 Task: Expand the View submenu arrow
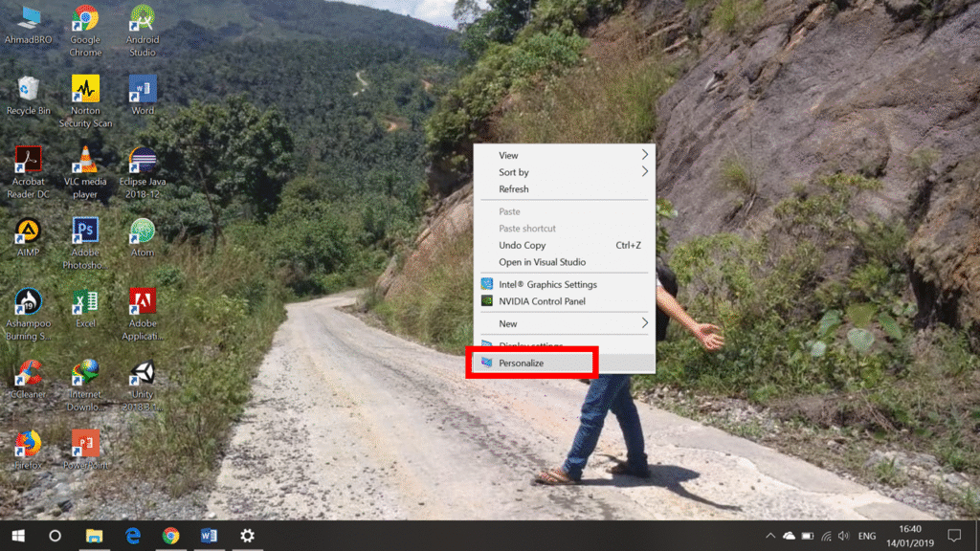[x=644, y=155]
